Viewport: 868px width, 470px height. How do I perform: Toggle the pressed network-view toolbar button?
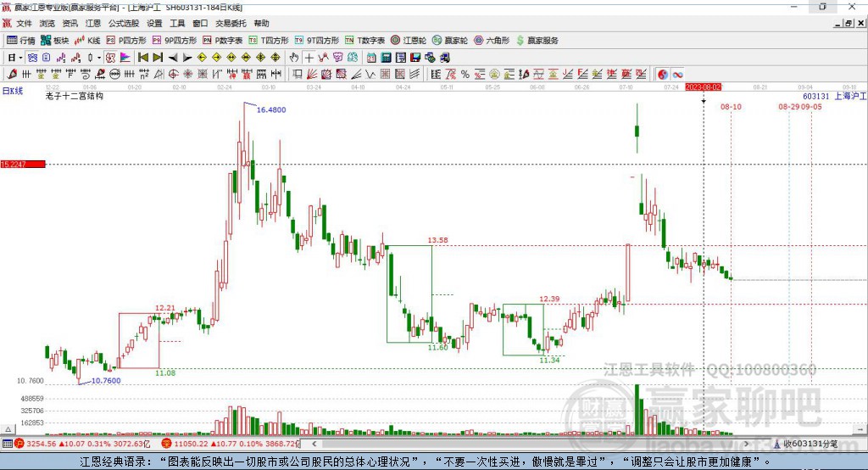[x=33, y=58]
